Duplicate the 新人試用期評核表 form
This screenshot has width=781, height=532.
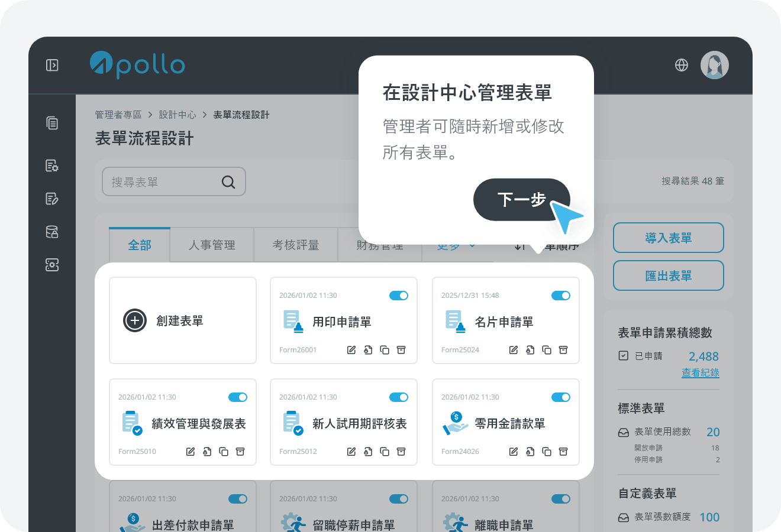click(x=385, y=452)
